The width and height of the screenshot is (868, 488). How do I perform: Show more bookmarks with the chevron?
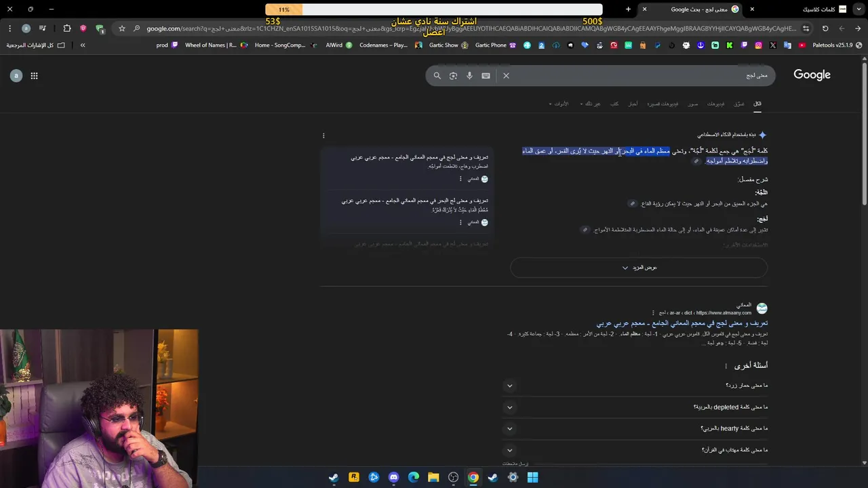click(83, 45)
